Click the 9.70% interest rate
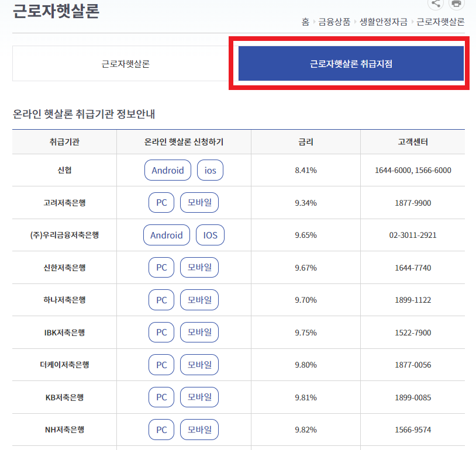Viewport: 476px width, 450px height. pos(306,300)
